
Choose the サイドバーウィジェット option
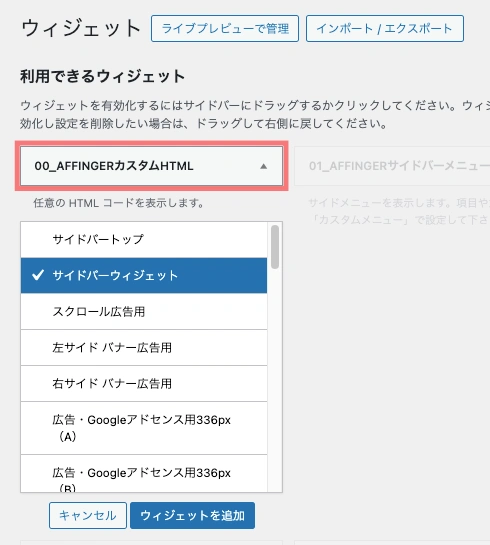144,275
